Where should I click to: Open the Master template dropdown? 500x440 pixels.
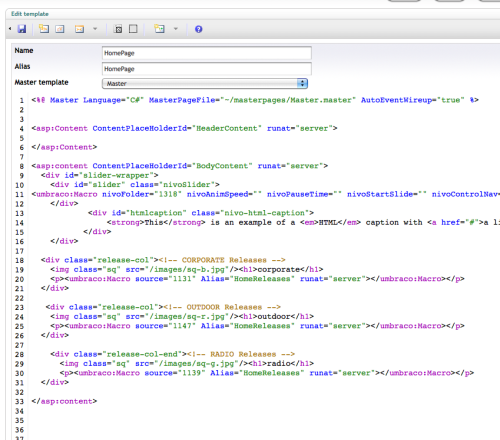click(205, 83)
